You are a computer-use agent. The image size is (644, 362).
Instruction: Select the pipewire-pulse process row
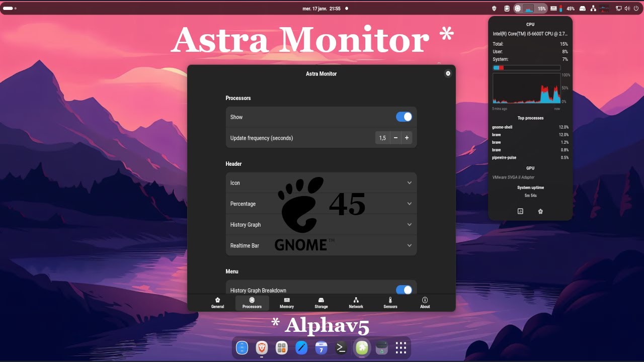coord(530,157)
